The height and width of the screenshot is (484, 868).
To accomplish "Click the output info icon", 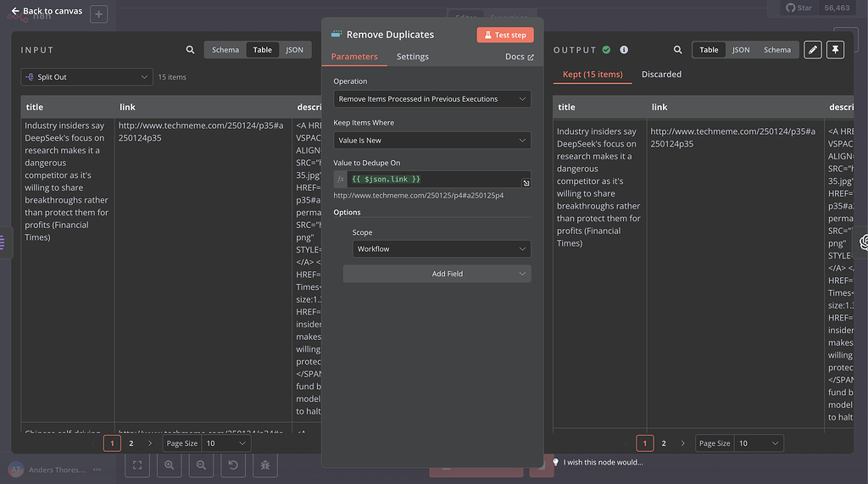I will click(x=624, y=50).
